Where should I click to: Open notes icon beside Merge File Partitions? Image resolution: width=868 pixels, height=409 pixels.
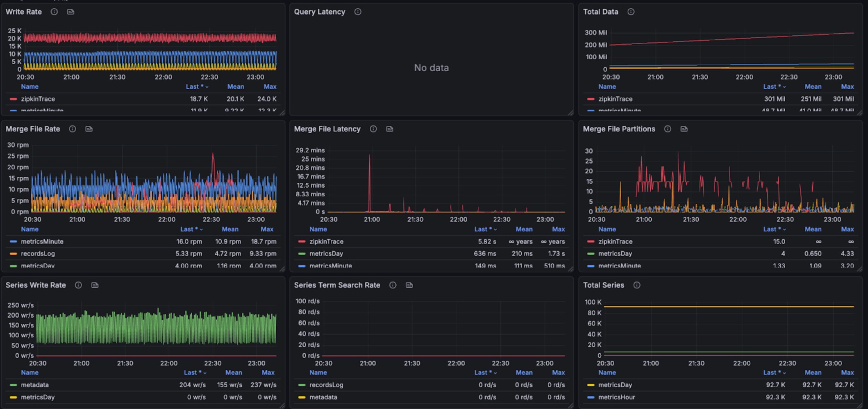tap(684, 129)
